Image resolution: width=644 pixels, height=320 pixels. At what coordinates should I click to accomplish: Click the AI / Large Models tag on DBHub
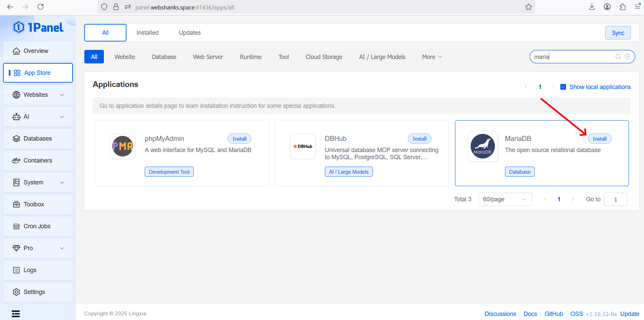pos(349,172)
